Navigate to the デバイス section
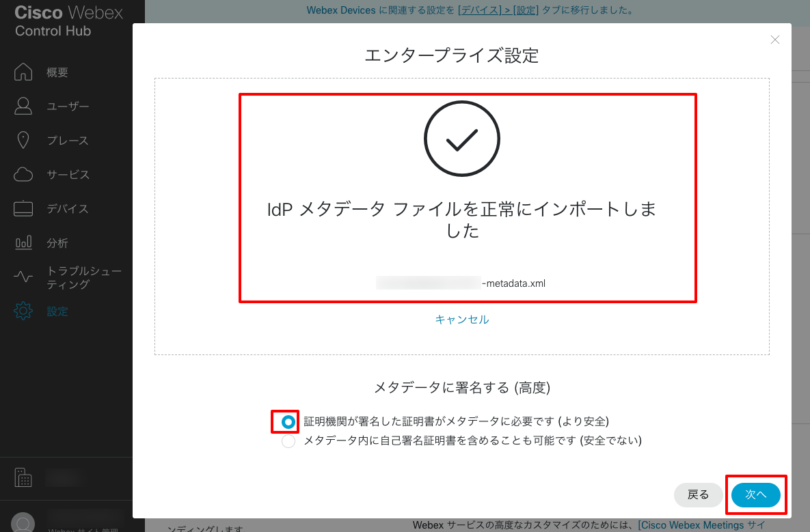The image size is (810, 532). point(68,208)
